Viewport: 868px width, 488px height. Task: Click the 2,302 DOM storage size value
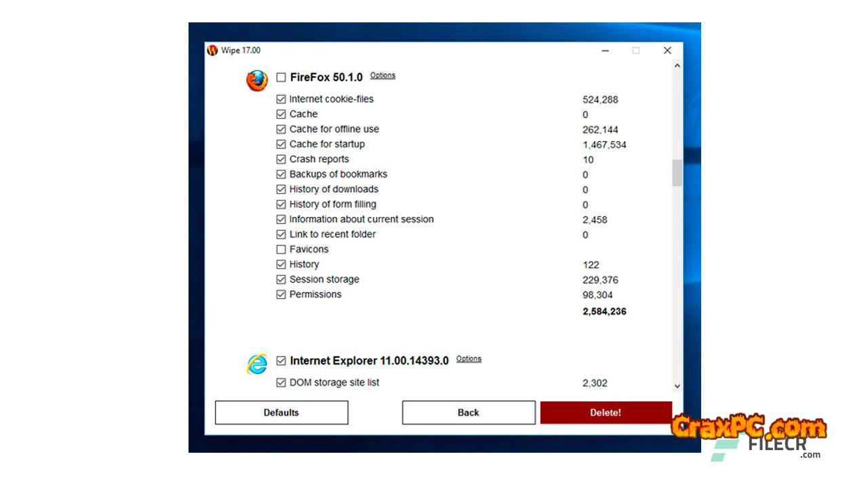click(595, 383)
